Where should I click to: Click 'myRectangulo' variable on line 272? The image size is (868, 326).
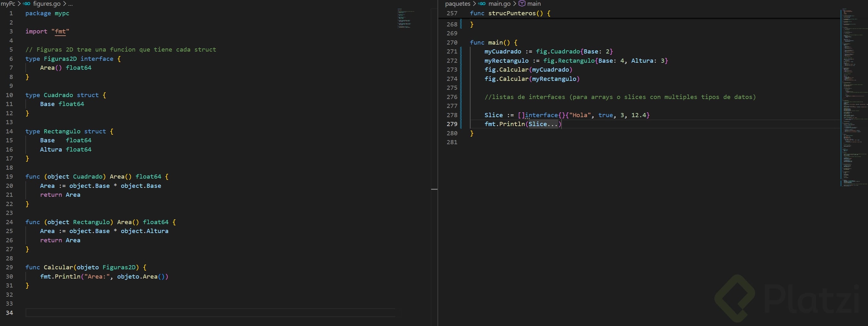[506, 61]
